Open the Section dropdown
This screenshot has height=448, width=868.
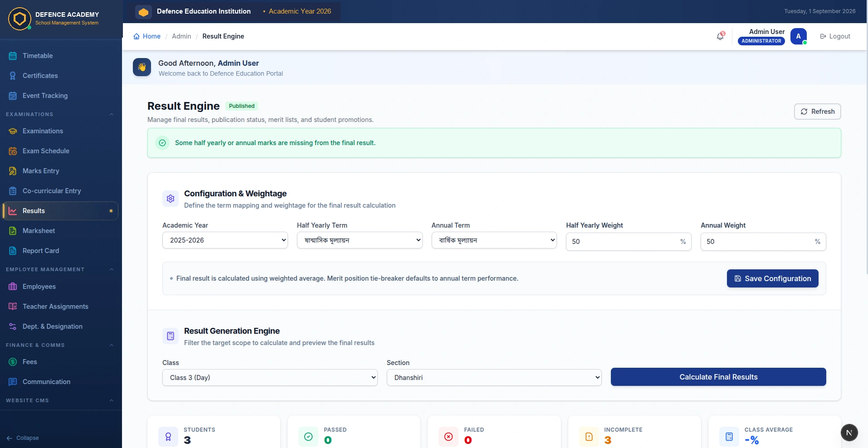tap(494, 378)
